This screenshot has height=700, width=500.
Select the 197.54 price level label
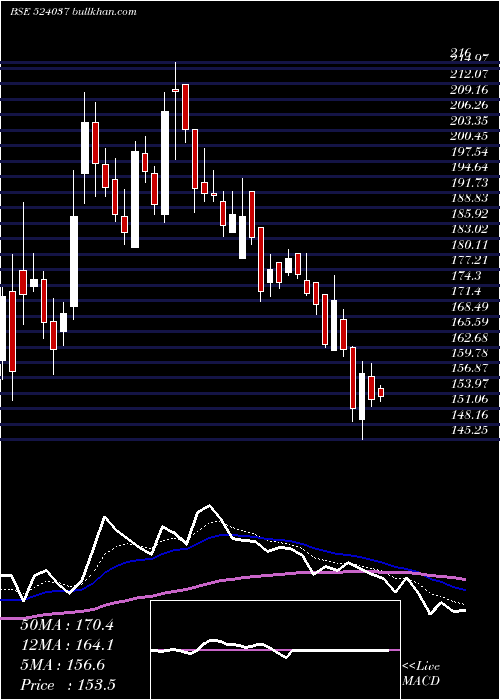tap(469, 152)
